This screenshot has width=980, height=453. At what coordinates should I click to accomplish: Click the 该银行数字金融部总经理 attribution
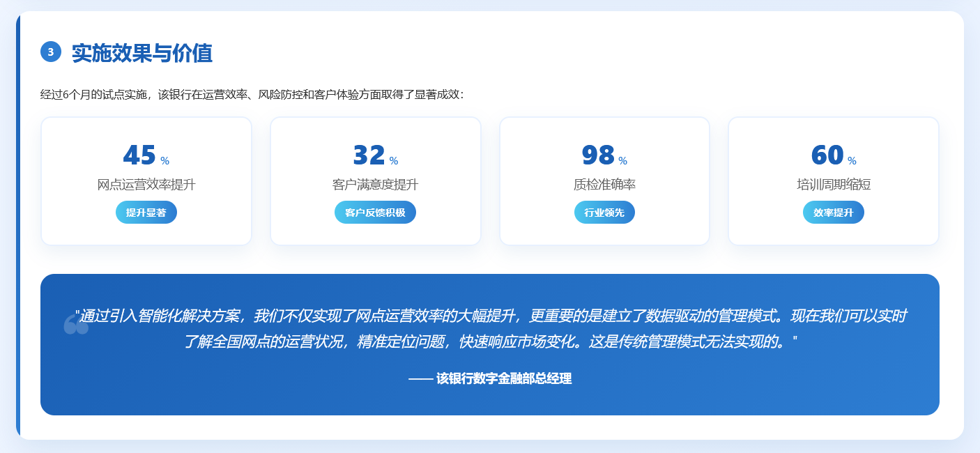(490, 378)
